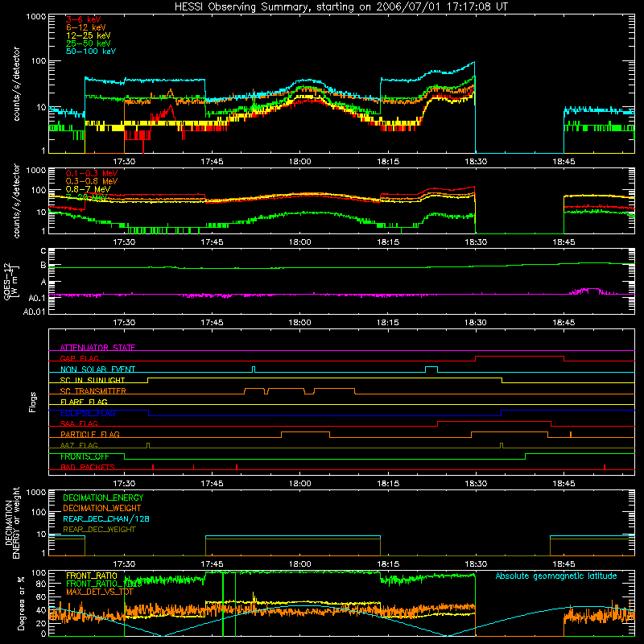Screen dimensions: 644x644
Task: Click DECIMATION_WEIGHT legend label
Action: click(102, 508)
